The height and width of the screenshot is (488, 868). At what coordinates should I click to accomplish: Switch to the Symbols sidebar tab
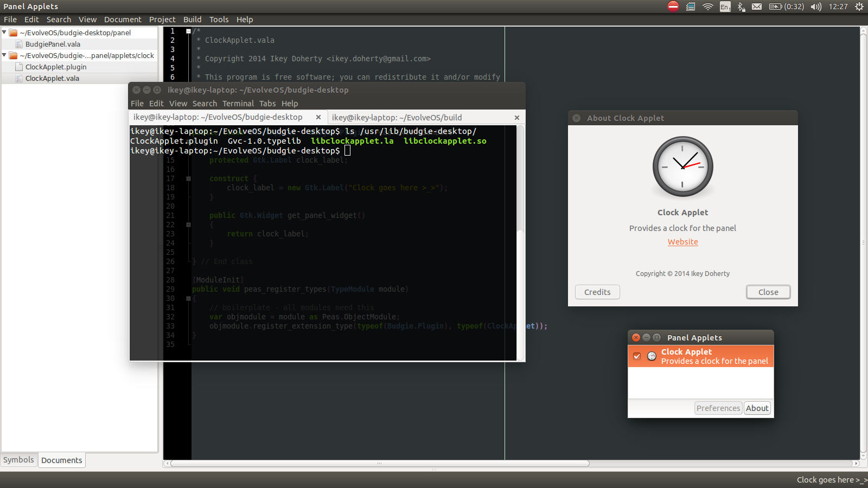(x=18, y=460)
